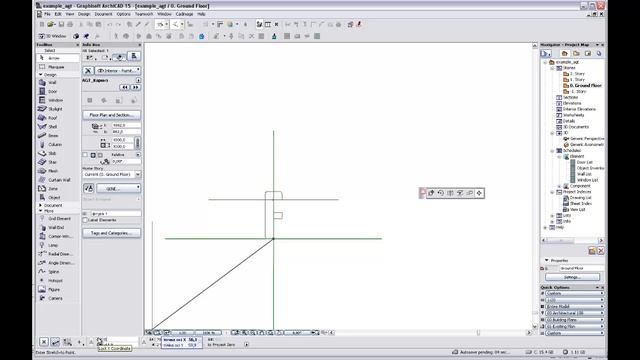Collapse the Design section in Toolbox

click(x=40, y=75)
